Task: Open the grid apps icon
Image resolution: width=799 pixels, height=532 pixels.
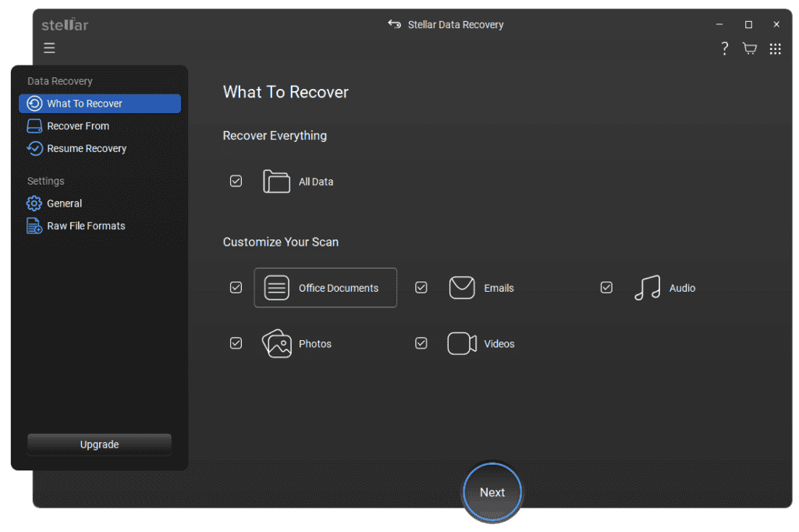Action: (x=775, y=48)
